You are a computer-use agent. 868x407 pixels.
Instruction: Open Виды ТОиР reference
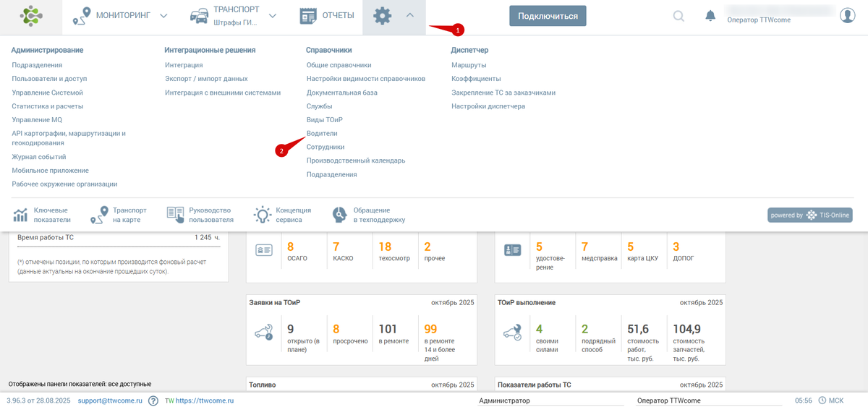[x=325, y=120]
